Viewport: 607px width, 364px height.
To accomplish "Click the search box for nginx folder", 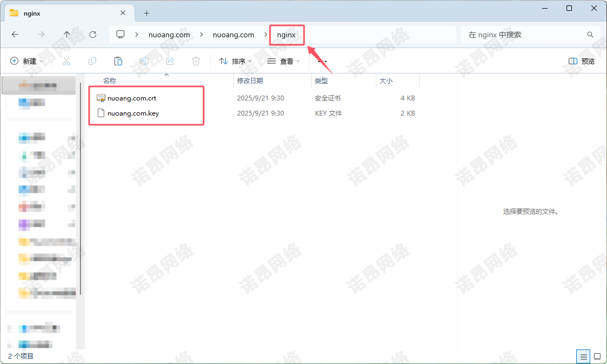I will coord(524,35).
